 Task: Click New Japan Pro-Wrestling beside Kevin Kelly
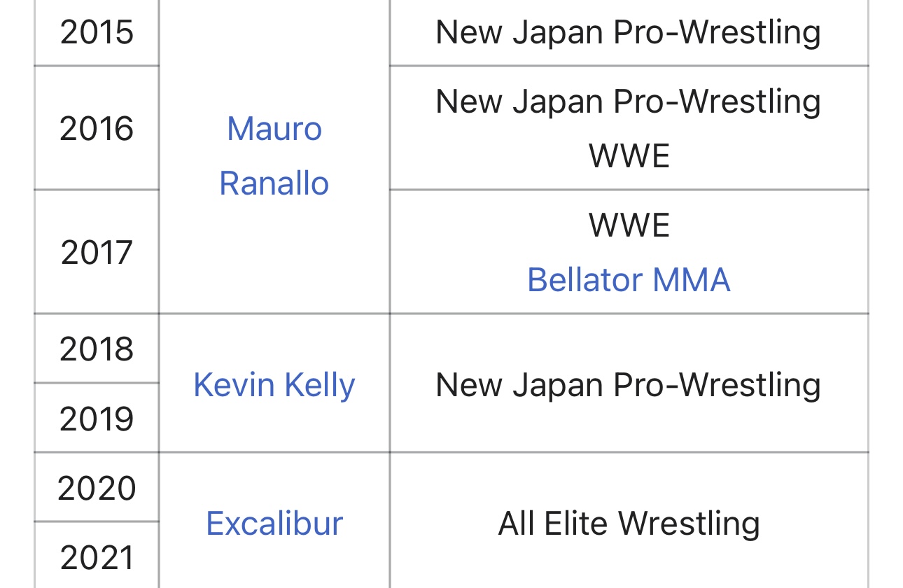pos(628,385)
